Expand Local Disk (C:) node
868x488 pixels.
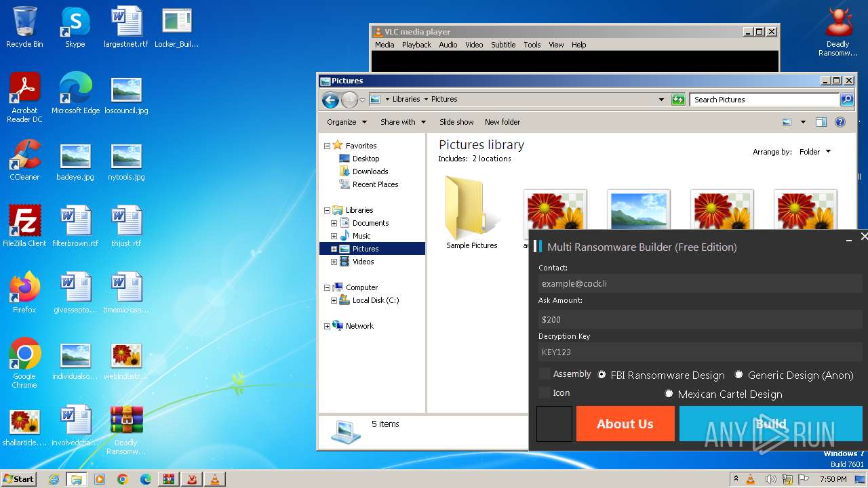click(x=334, y=300)
